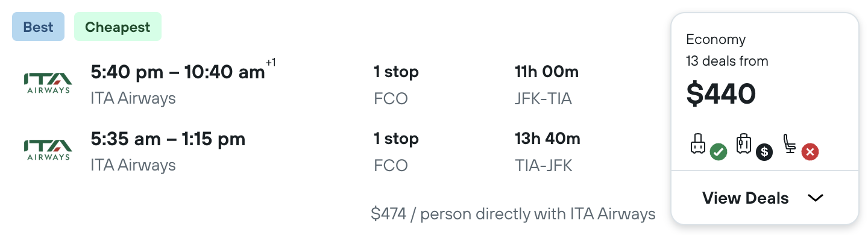Click the Cheapest tag badge

(118, 27)
